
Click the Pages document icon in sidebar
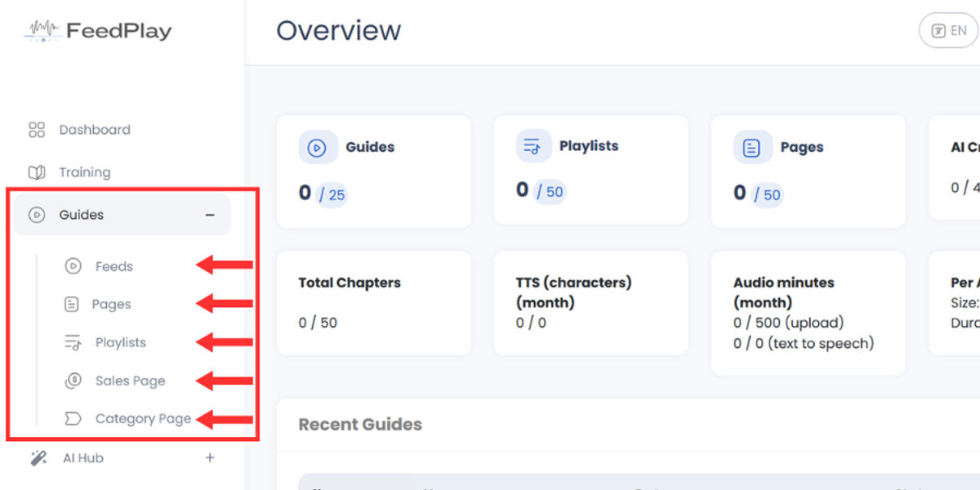[72, 305]
